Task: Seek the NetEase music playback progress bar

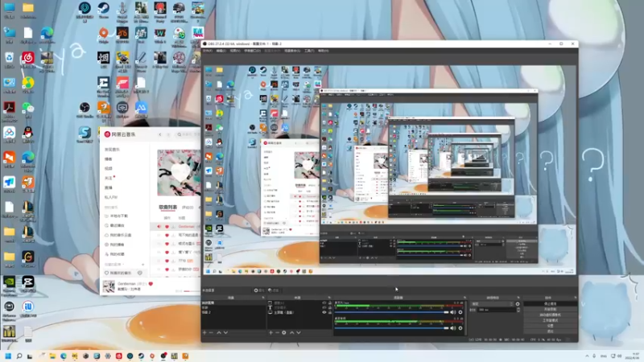Action: click(x=192, y=291)
